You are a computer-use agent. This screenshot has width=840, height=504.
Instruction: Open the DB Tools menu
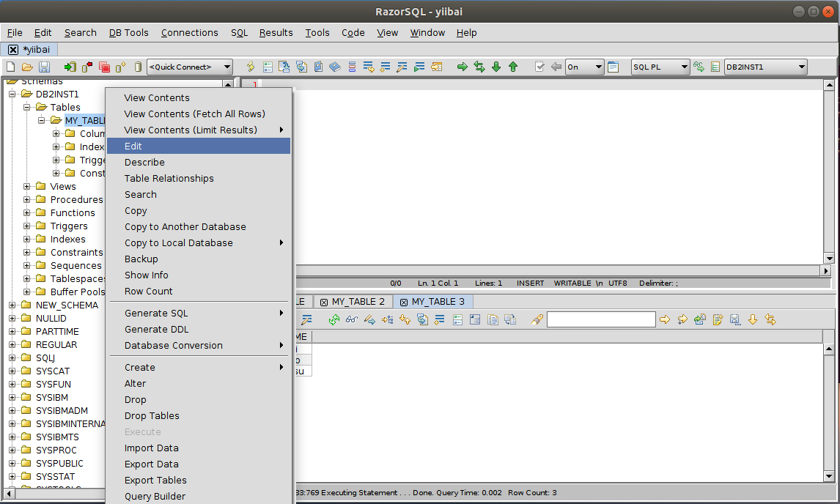(x=128, y=33)
